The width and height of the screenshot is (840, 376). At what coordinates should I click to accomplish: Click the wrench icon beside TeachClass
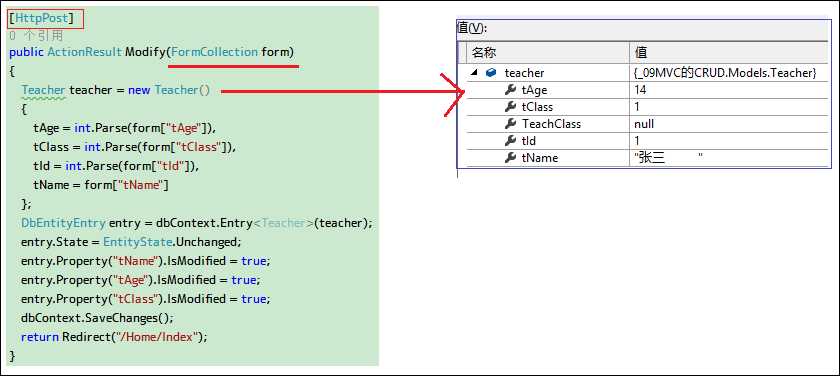[x=510, y=124]
